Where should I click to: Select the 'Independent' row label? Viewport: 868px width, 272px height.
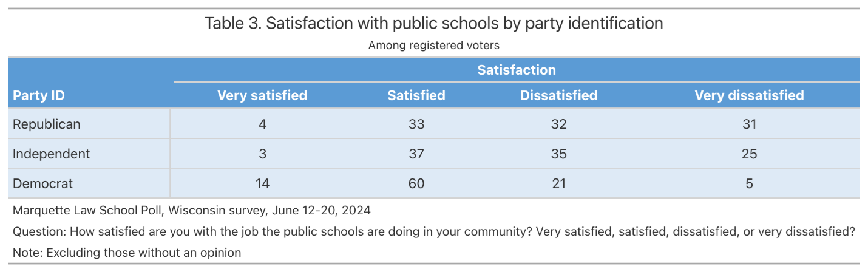[52, 154]
